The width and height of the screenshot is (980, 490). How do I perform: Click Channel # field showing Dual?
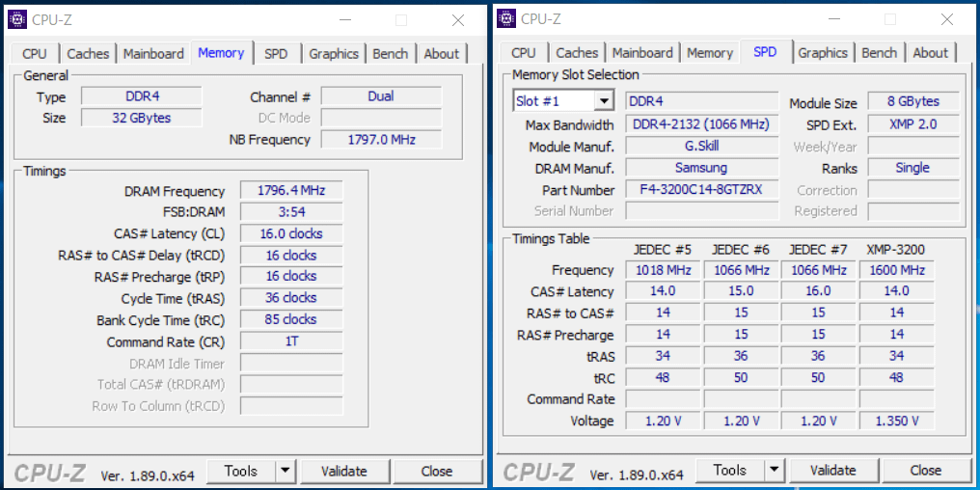pos(381,96)
